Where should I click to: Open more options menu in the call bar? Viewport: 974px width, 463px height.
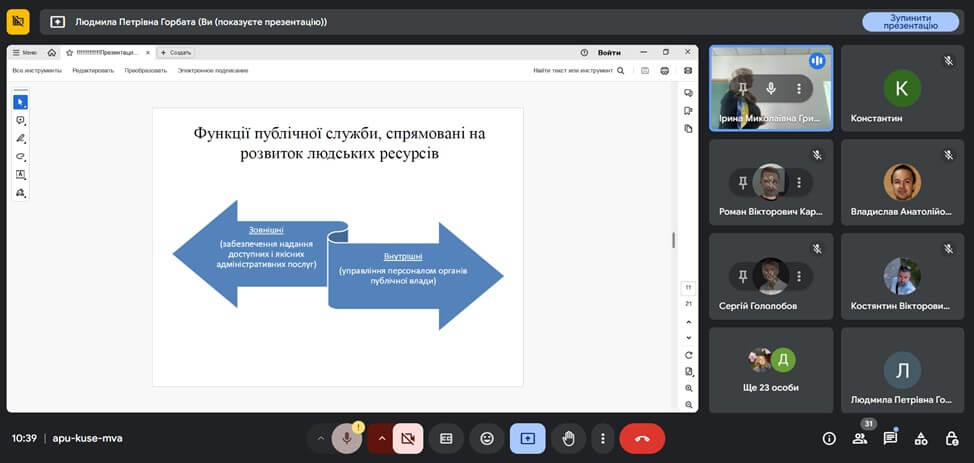602,438
